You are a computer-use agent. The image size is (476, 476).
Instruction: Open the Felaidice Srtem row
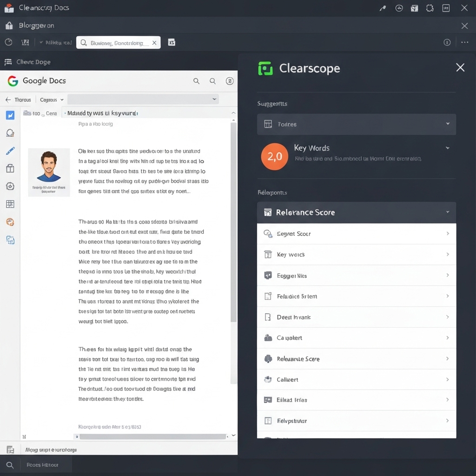(357, 296)
